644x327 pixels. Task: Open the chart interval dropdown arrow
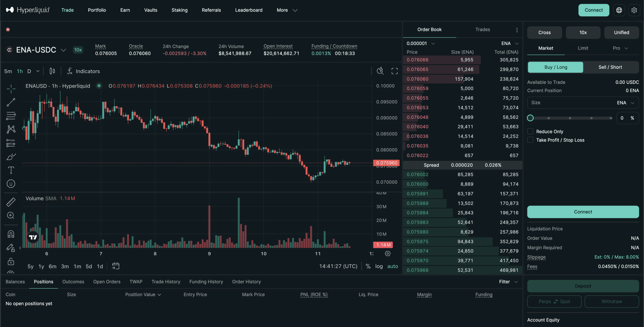tap(38, 71)
